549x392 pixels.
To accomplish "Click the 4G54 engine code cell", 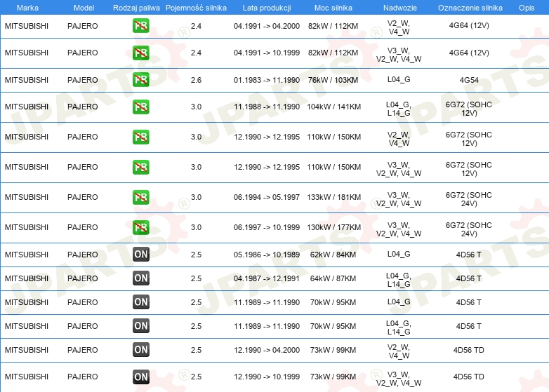I will [469, 80].
